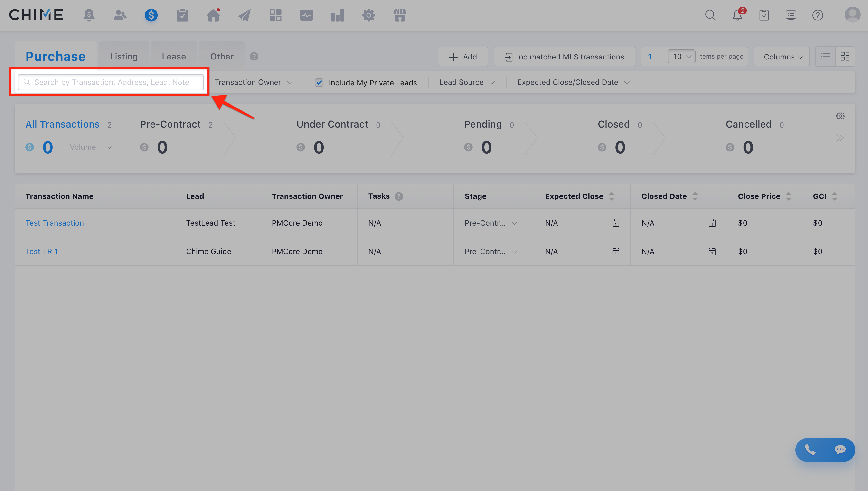Screen dimensions: 868x491
Task: Open the dashboard grid icon in navbar
Action: pyautogui.click(x=275, y=15)
